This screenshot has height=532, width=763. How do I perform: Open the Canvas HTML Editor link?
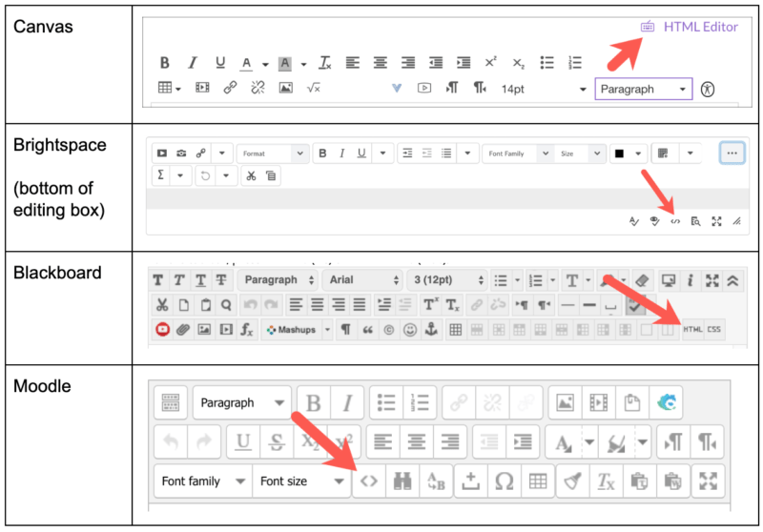click(x=690, y=27)
